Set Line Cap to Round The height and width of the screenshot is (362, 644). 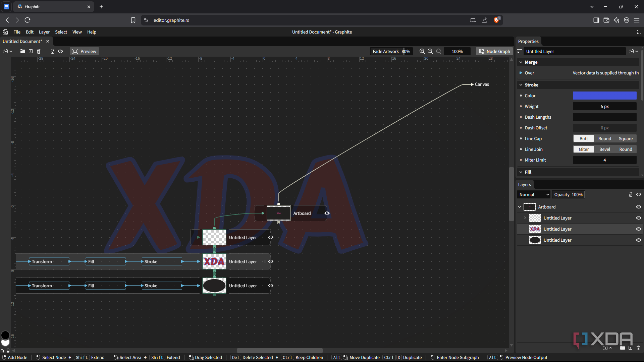point(604,138)
